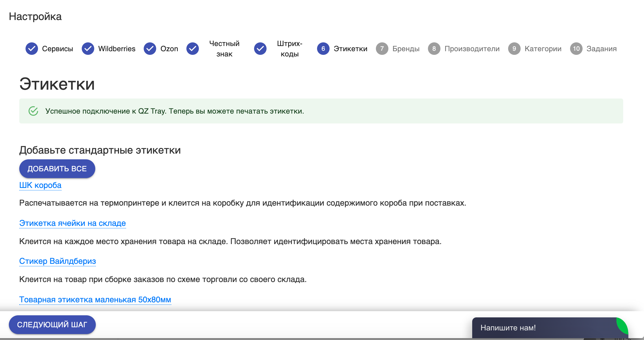Proceed via СЛЕДУЮЩИЙ ШАГ button
The height and width of the screenshot is (340, 644).
pyautogui.click(x=52, y=325)
